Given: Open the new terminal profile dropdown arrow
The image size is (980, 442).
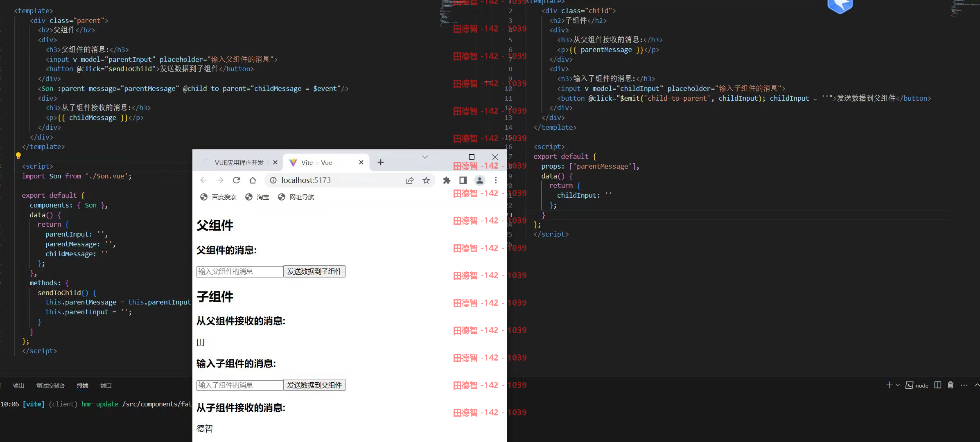Looking at the screenshot, I should (898, 385).
